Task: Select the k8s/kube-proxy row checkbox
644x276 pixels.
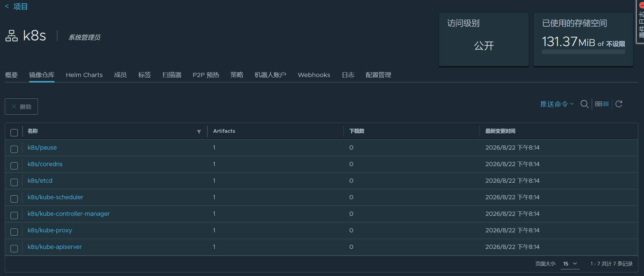Action: [14, 232]
